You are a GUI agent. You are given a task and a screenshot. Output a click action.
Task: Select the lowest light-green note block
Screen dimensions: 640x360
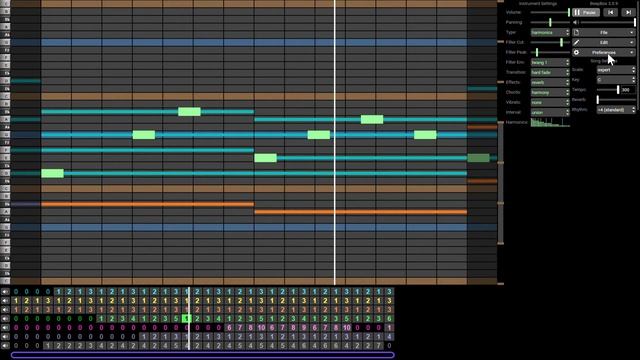(52, 173)
